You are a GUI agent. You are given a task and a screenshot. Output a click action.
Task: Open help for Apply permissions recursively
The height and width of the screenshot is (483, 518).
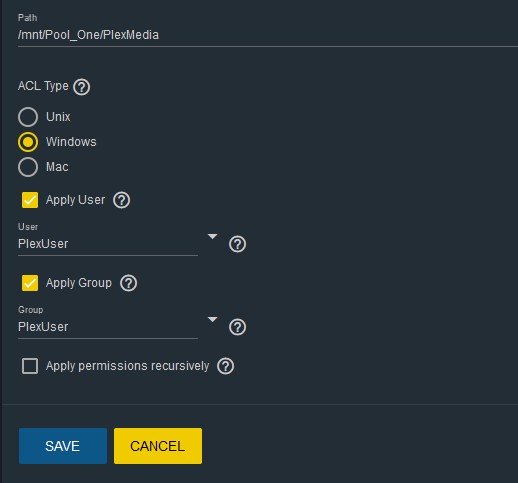coord(225,366)
